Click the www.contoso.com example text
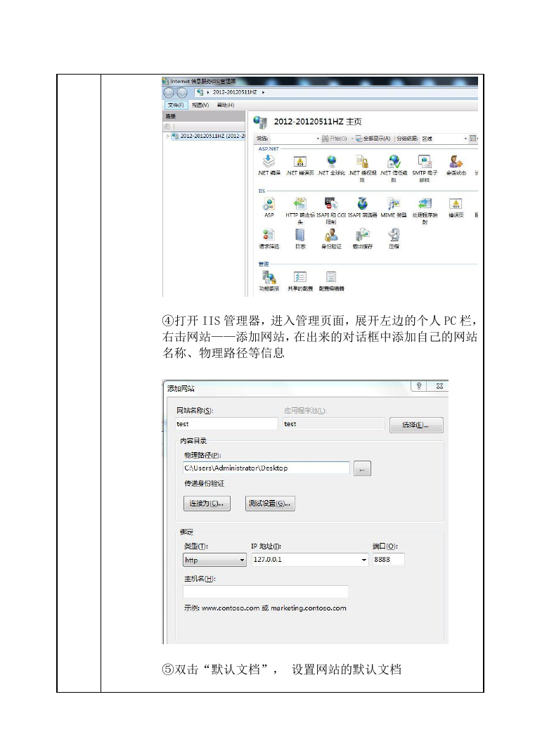The width and height of the screenshot is (535, 756). [x=231, y=608]
